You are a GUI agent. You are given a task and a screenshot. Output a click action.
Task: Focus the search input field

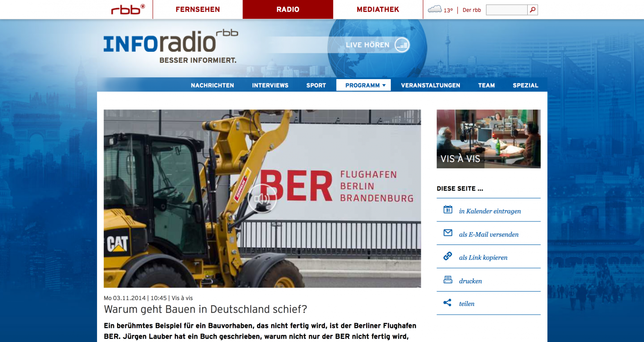[507, 10]
